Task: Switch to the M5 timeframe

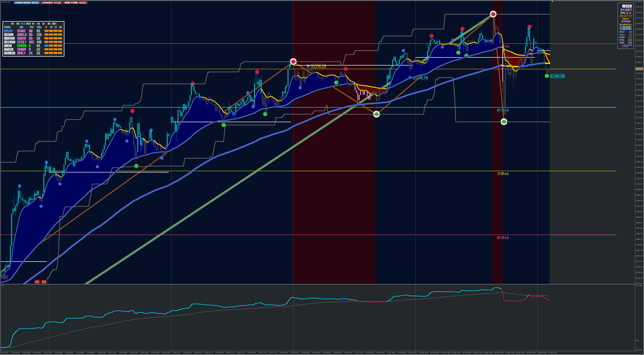Action: point(18,24)
